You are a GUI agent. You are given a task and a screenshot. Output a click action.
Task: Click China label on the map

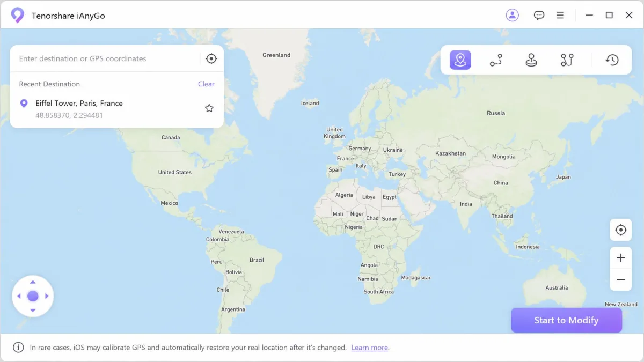501,182
